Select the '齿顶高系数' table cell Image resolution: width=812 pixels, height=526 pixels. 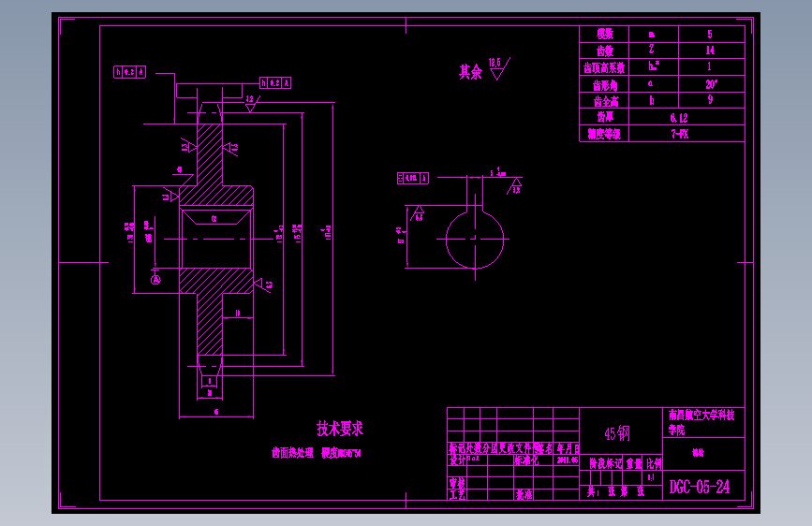click(x=604, y=67)
